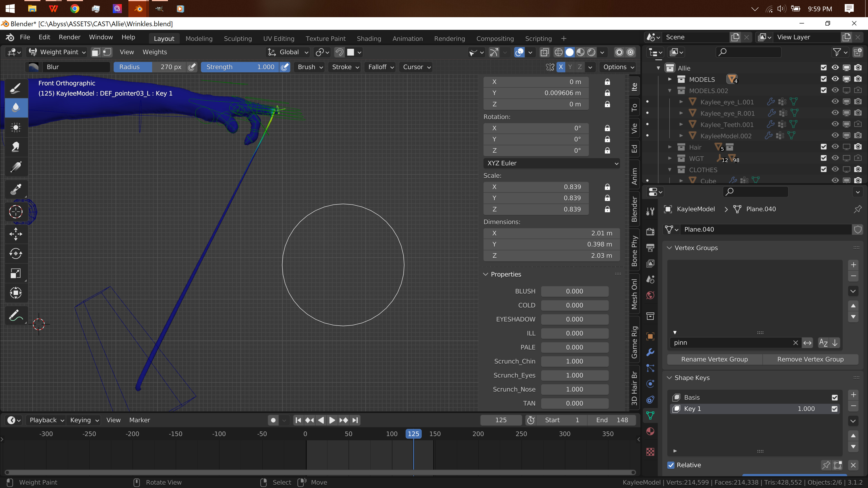Enable wireframe viewport shading
Viewport: 868px width, 488px height.
pyautogui.click(x=558, y=52)
